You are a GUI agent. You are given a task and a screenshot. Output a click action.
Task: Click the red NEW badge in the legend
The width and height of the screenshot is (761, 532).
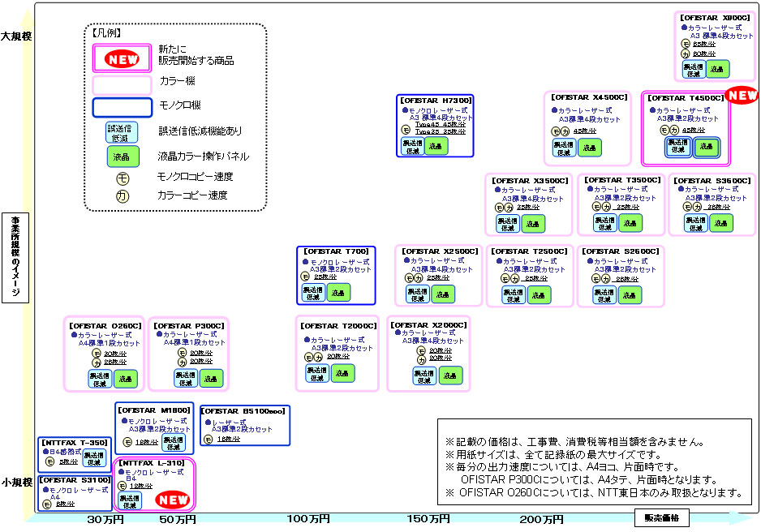coord(123,59)
